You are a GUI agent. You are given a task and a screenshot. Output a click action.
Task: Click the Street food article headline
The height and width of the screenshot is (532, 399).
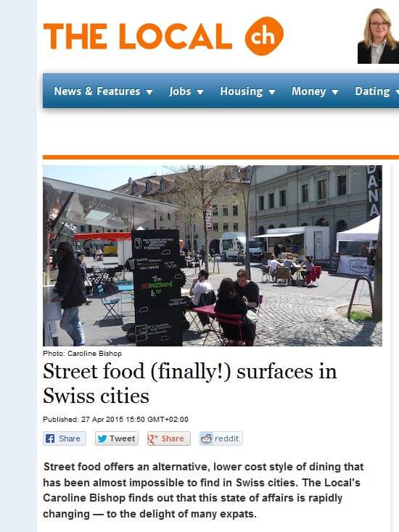click(190, 383)
